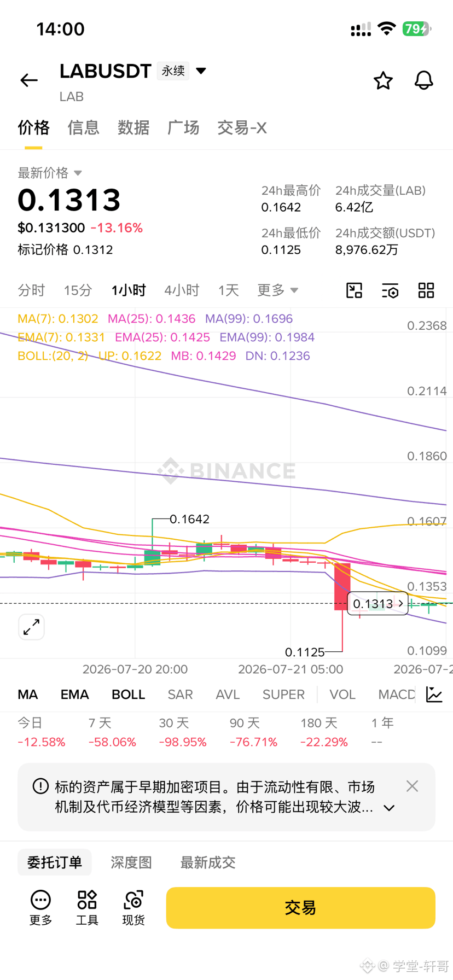Select the 分时 chart interval

click(31, 290)
